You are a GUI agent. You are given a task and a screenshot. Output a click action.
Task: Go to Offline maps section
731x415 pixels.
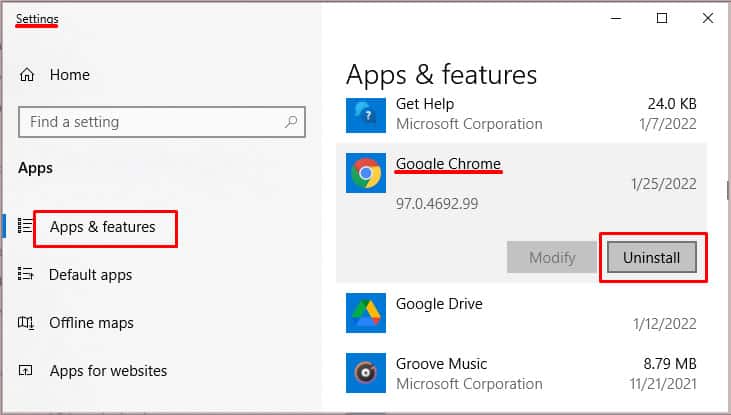[x=91, y=323]
